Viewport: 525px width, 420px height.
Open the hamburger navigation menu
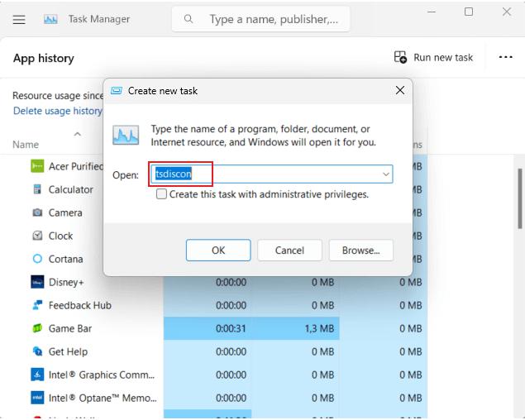pos(19,19)
